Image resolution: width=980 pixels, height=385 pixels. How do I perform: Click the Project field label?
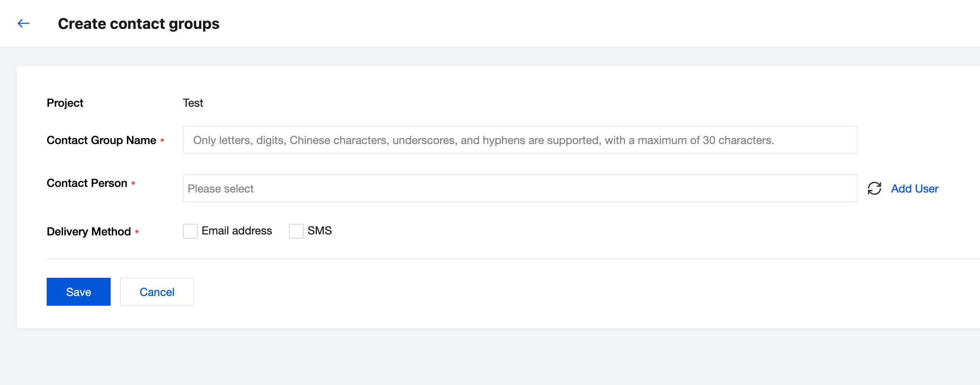point(65,103)
